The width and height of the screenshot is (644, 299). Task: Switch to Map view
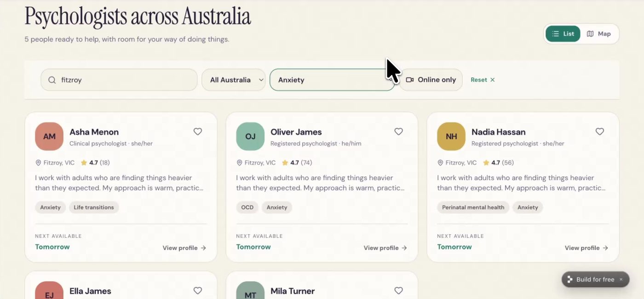coord(599,34)
